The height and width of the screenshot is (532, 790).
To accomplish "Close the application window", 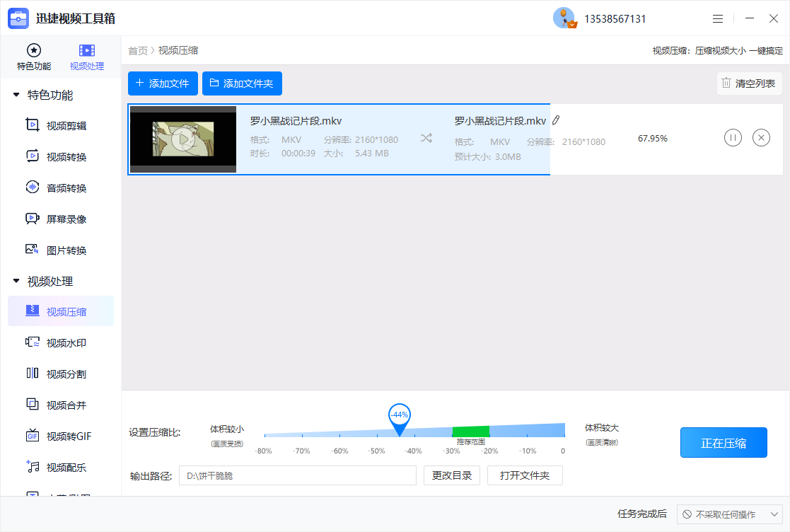I will coord(774,18).
